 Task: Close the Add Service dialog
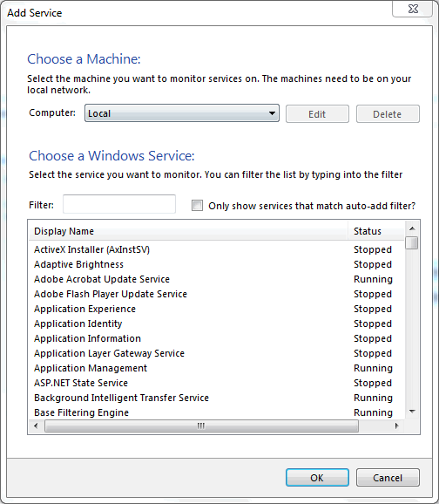click(x=413, y=9)
